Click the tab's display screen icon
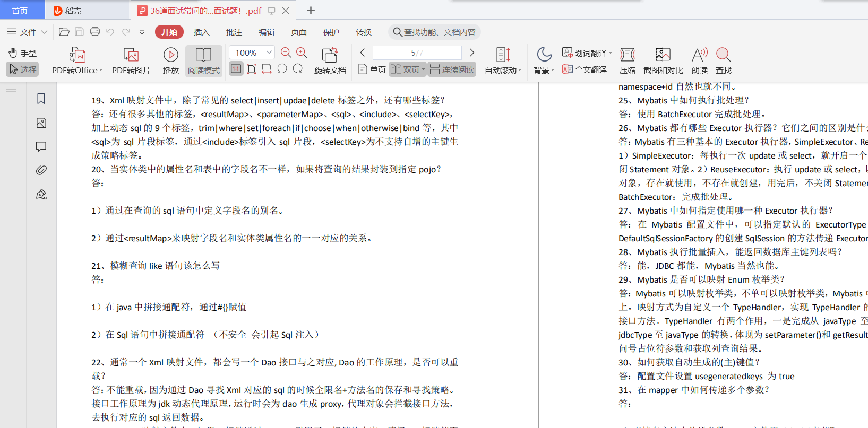The image size is (868, 428). tap(272, 11)
